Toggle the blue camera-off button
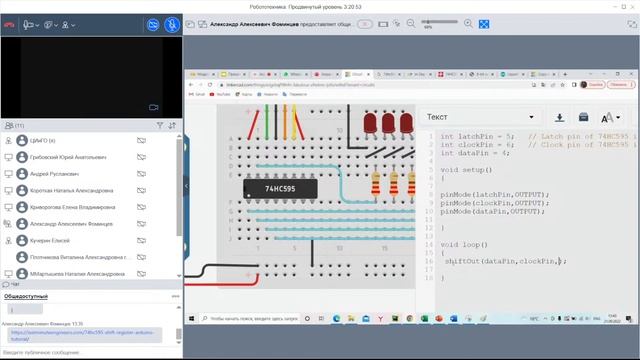This screenshot has width=640, height=360. click(153, 25)
